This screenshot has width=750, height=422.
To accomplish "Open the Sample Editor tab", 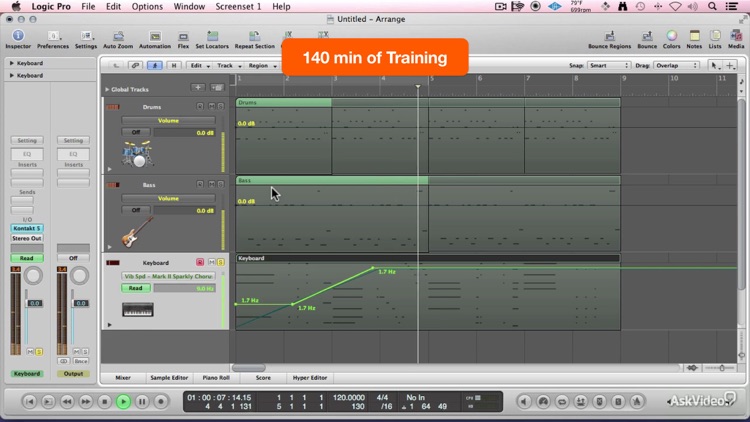I will 169,378.
